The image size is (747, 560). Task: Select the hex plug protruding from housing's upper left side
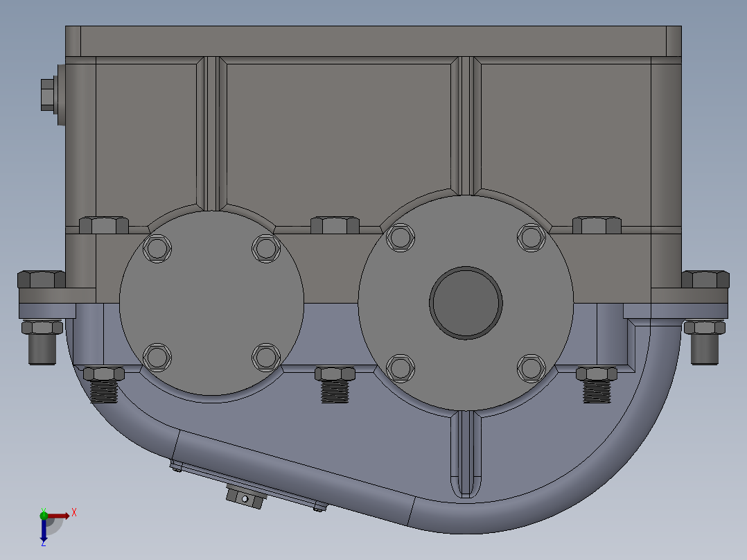48,95
